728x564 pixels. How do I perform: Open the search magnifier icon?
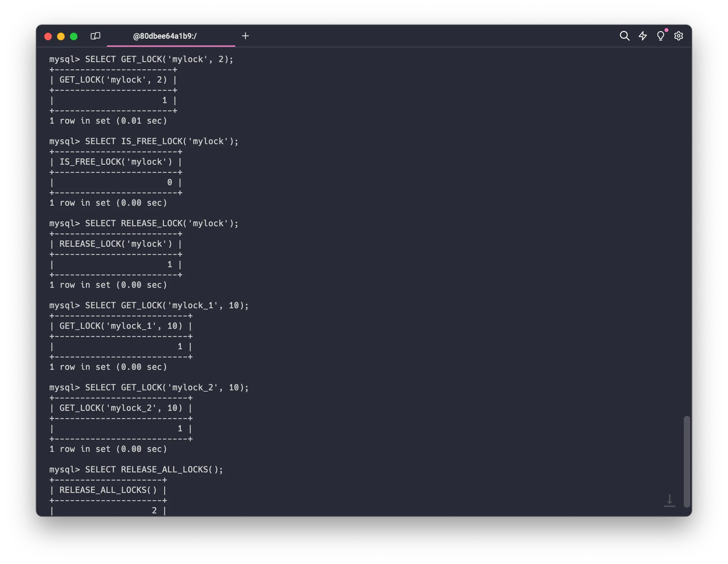(624, 36)
